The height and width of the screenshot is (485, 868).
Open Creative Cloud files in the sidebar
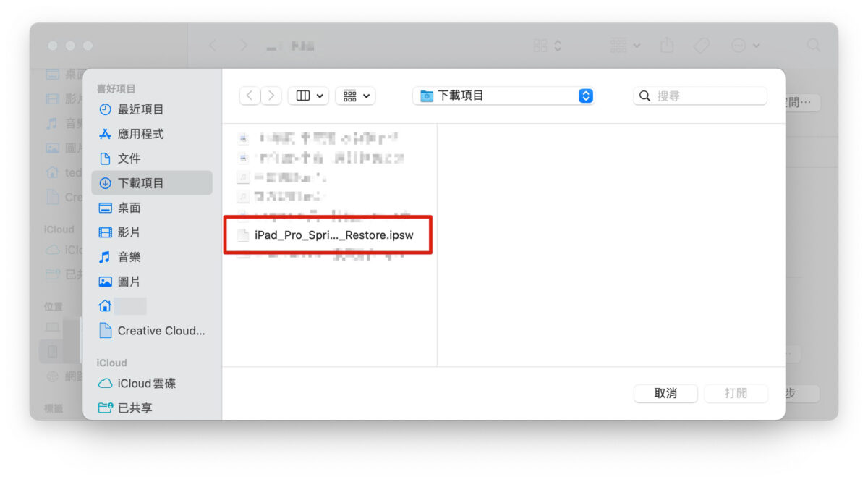click(152, 331)
